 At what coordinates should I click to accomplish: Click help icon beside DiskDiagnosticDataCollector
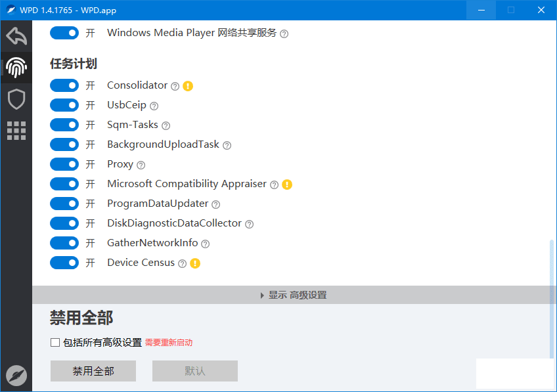tap(250, 224)
